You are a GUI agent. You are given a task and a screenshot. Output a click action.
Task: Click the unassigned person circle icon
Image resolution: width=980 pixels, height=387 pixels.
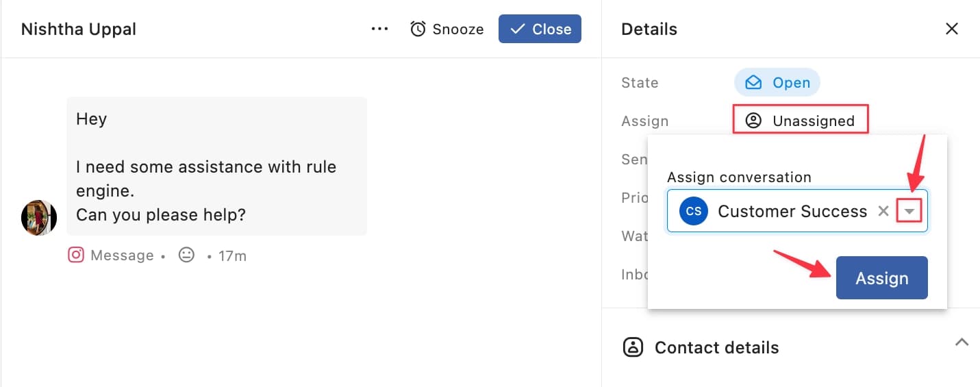[753, 121]
